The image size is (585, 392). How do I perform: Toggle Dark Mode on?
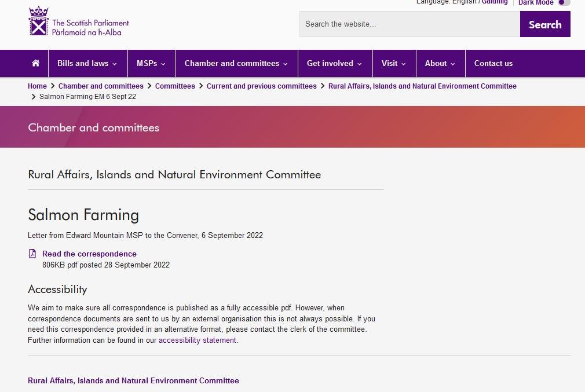pyautogui.click(x=562, y=3)
